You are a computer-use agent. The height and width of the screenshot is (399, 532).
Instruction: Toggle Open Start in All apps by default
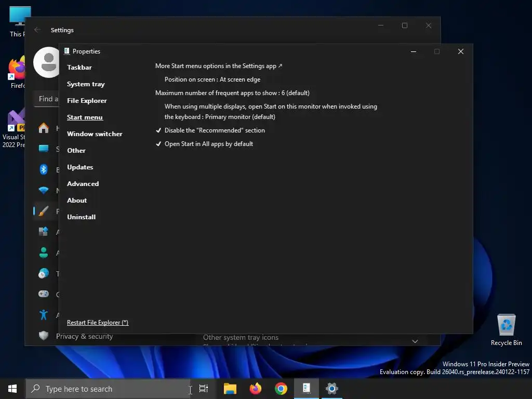point(204,144)
